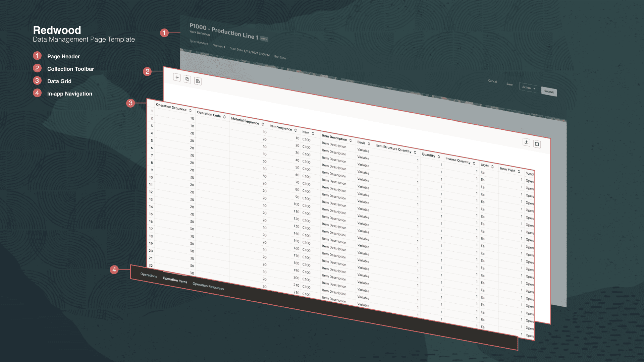
Task: Sort by the Operation Sequence column arrows
Action: point(190,111)
